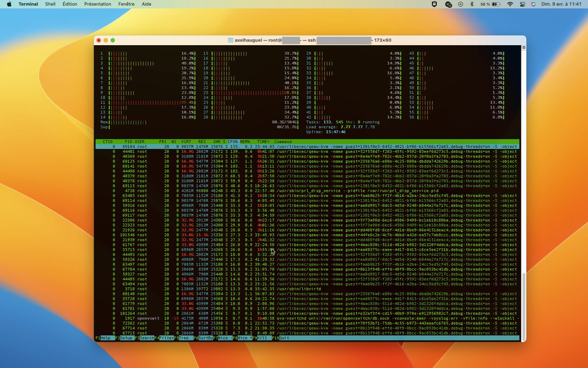This screenshot has width=588, height=368.
Task: Open the battery status at 56 %
Action: tap(491, 4)
